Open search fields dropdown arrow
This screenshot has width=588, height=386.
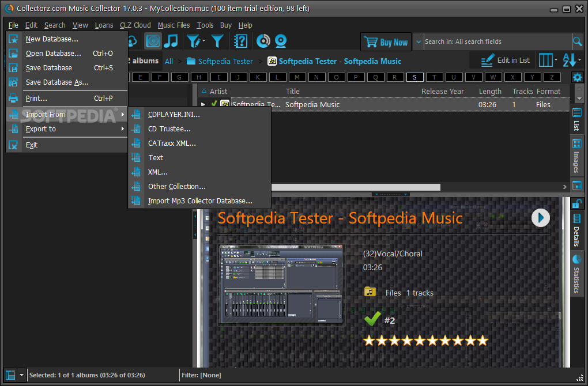click(x=419, y=41)
